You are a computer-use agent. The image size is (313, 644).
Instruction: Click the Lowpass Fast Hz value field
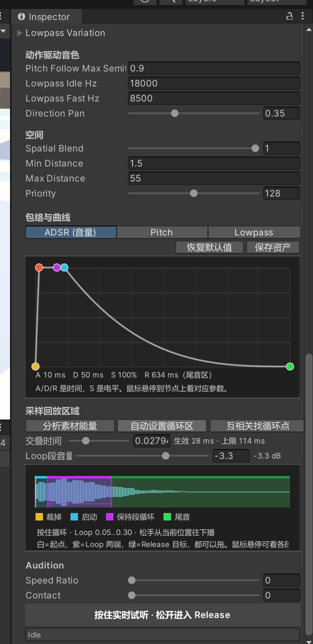[x=214, y=98]
